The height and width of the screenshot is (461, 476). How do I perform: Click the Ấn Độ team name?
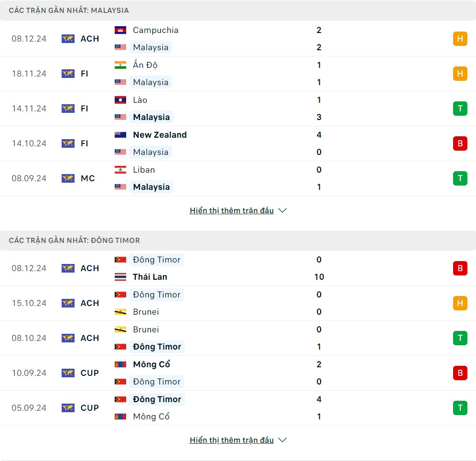(145, 65)
